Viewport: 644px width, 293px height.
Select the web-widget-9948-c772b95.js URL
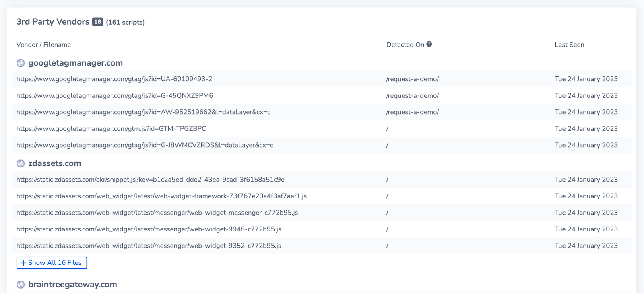click(149, 229)
